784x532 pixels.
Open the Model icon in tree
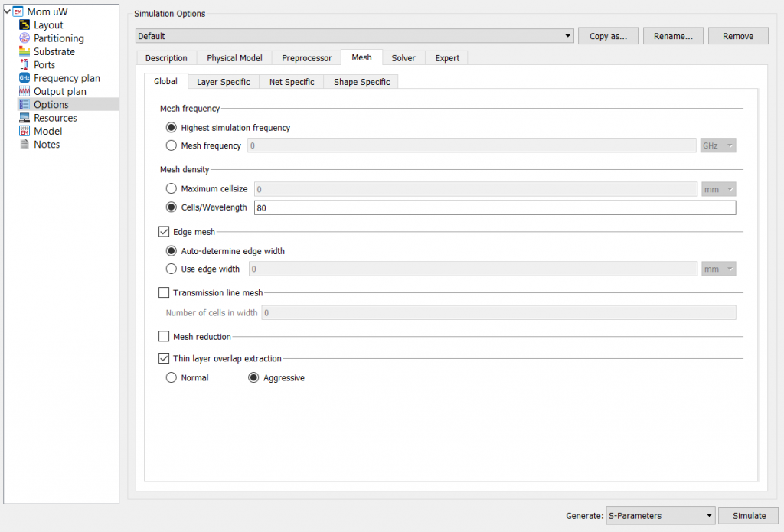pos(24,131)
